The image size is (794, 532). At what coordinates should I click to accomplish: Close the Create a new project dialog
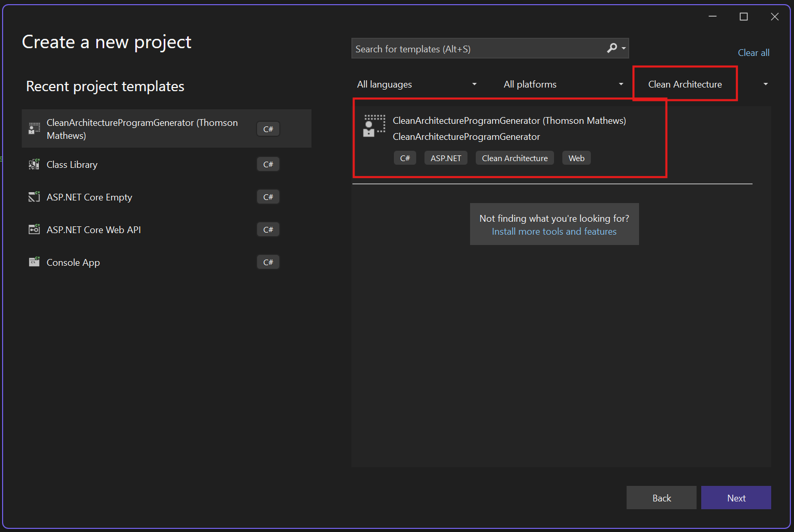click(775, 17)
